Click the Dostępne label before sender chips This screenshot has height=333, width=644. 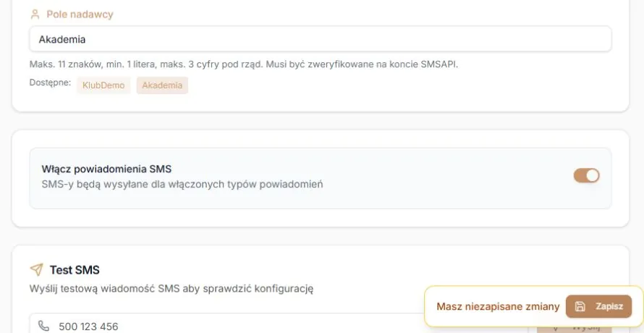pos(50,83)
